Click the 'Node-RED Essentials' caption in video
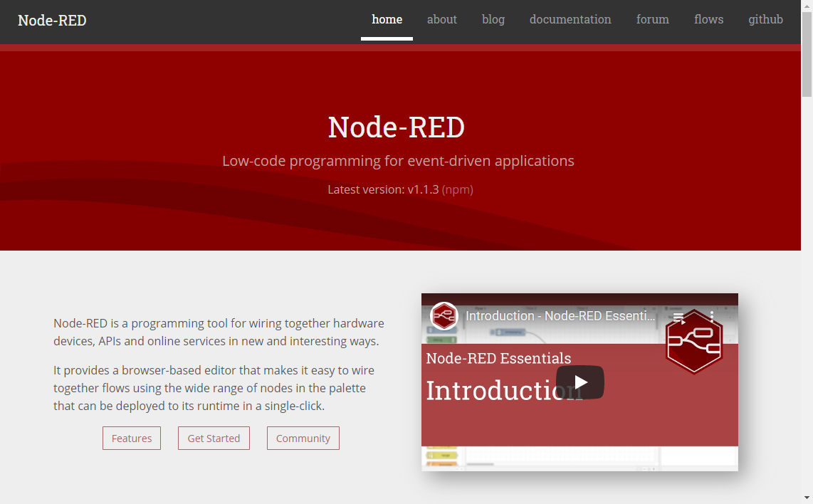 click(498, 358)
